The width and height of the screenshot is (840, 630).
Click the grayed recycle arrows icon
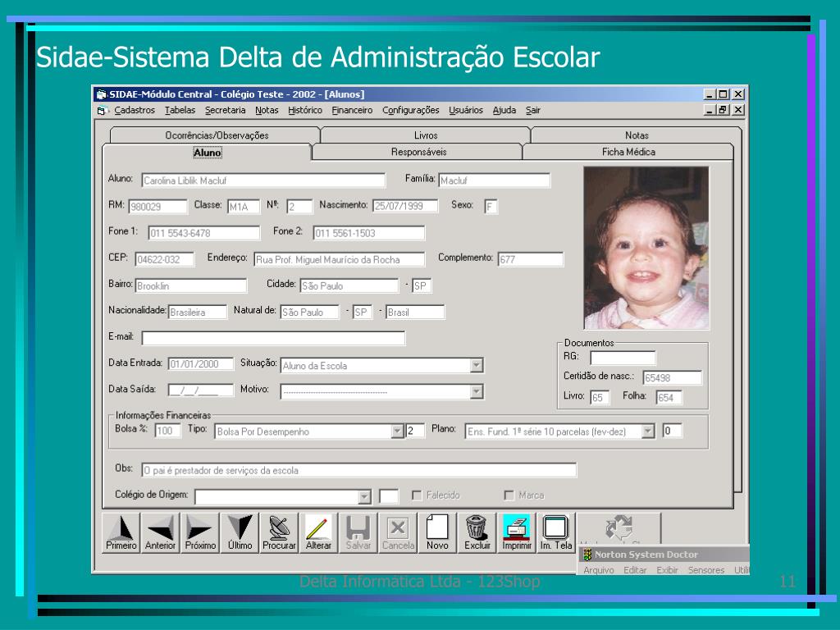619,527
